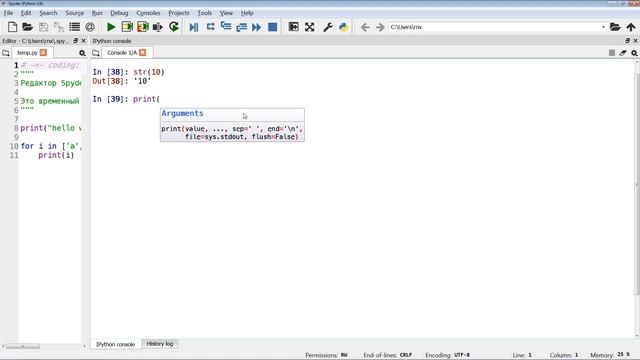The width and height of the screenshot is (640, 360).
Task: Run file with green play icon
Action: click(111, 27)
